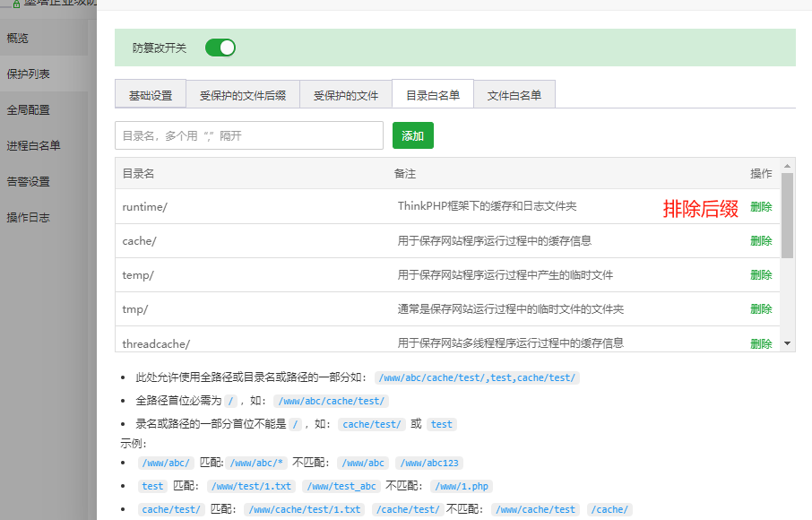Click remark 用于保存网站多线程程序运行过程中的缓存信息
Image resolution: width=812 pixels, height=520 pixels.
(x=511, y=342)
